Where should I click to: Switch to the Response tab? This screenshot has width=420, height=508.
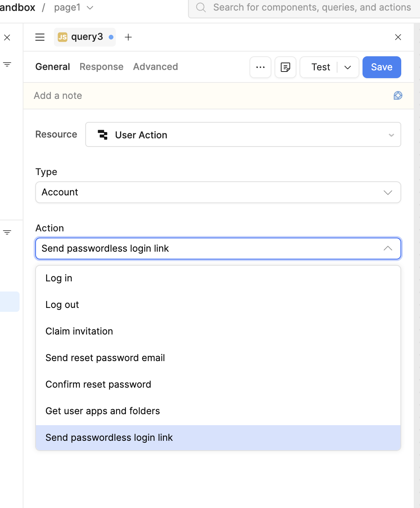[102, 67]
